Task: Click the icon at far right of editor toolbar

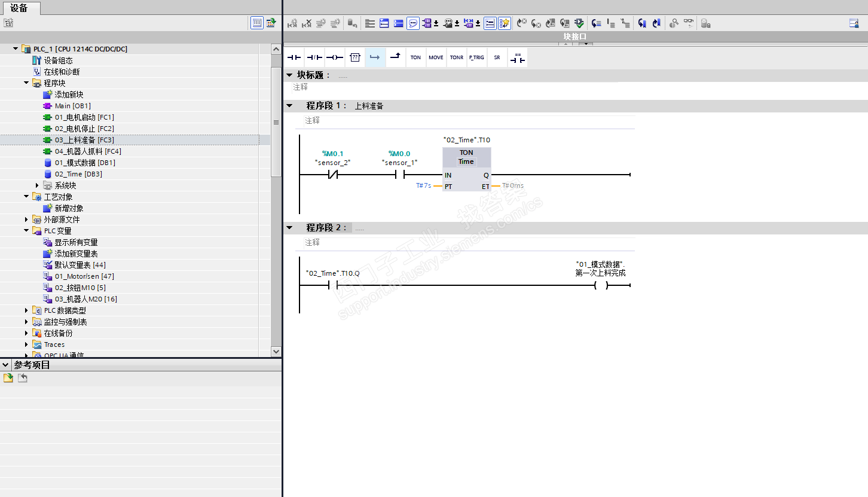Action: tap(854, 23)
